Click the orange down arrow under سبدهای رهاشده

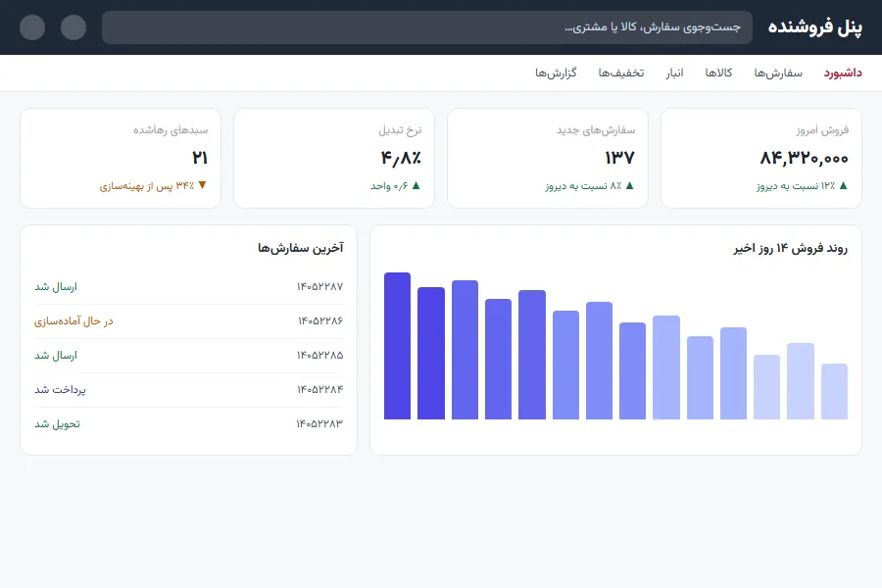tap(203, 185)
